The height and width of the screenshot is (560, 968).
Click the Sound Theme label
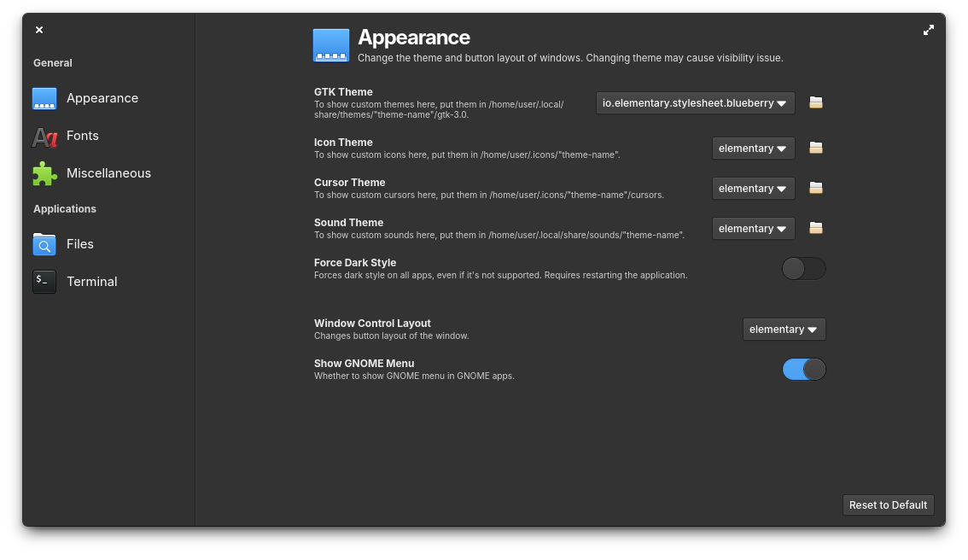[x=349, y=222]
